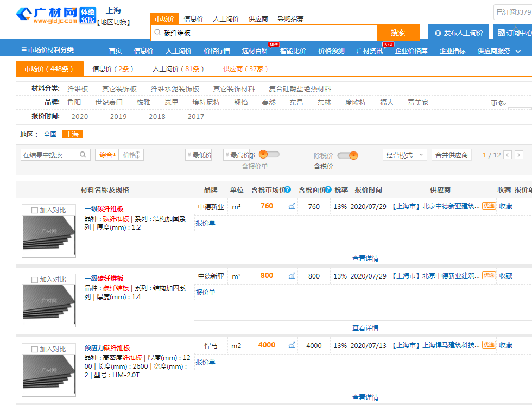532x405 pixels.
Task: Click the 广材网 logo
Action: tap(47, 15)
